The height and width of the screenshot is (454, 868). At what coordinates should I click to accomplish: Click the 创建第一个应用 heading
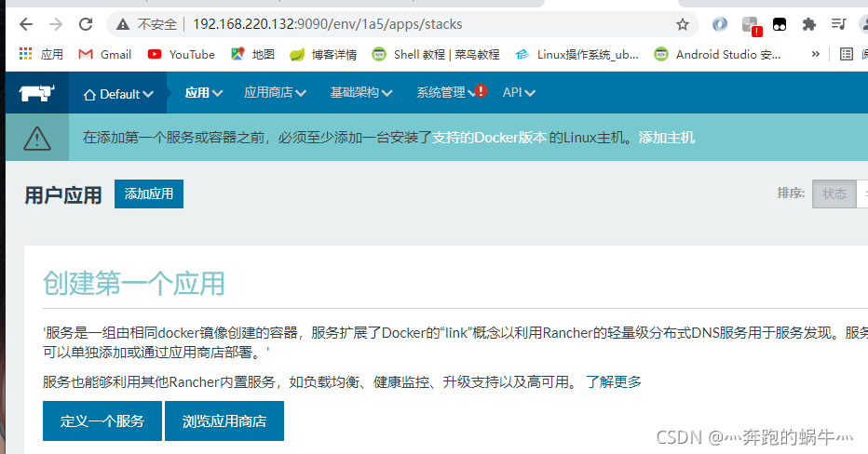[x=134, y=284]
